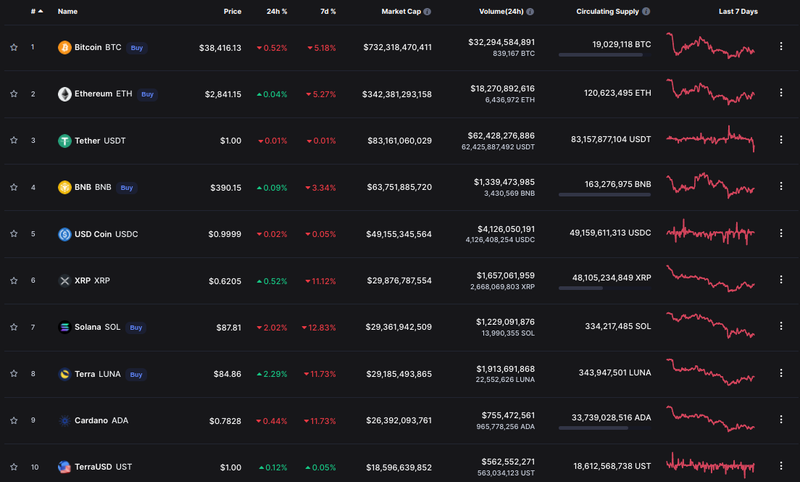Click the Solana logo icon

(65, 327)
